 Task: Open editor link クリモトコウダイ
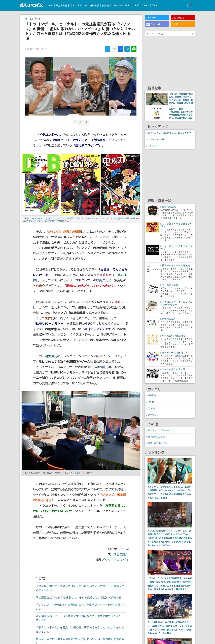coord(117,560)
